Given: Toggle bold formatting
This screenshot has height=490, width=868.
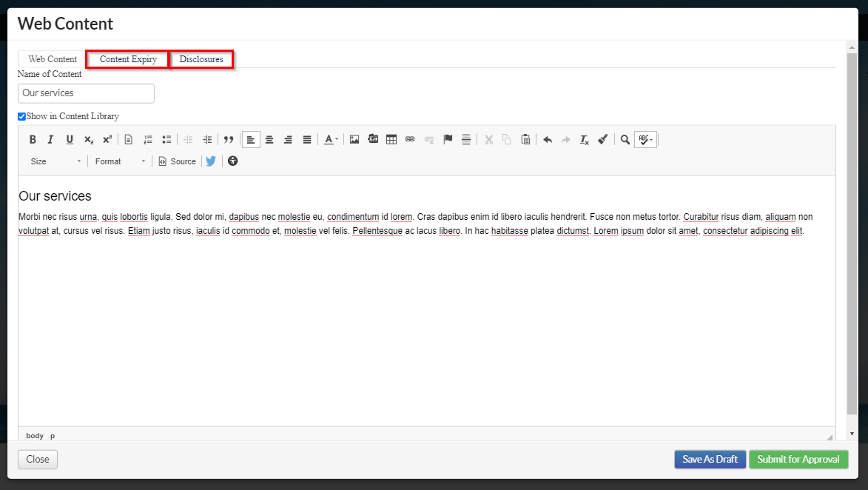Looking at the screenshot, I should click(x=33, y=140).
